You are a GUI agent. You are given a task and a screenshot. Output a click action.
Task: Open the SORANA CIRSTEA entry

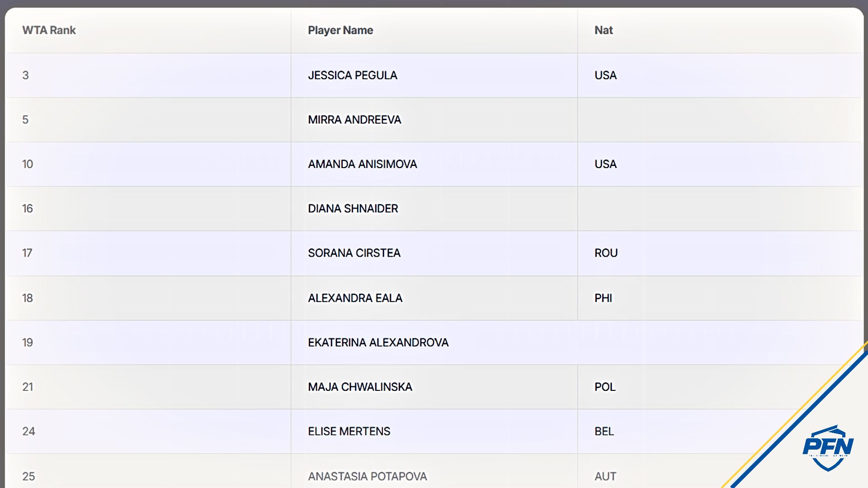pos(354,253)
